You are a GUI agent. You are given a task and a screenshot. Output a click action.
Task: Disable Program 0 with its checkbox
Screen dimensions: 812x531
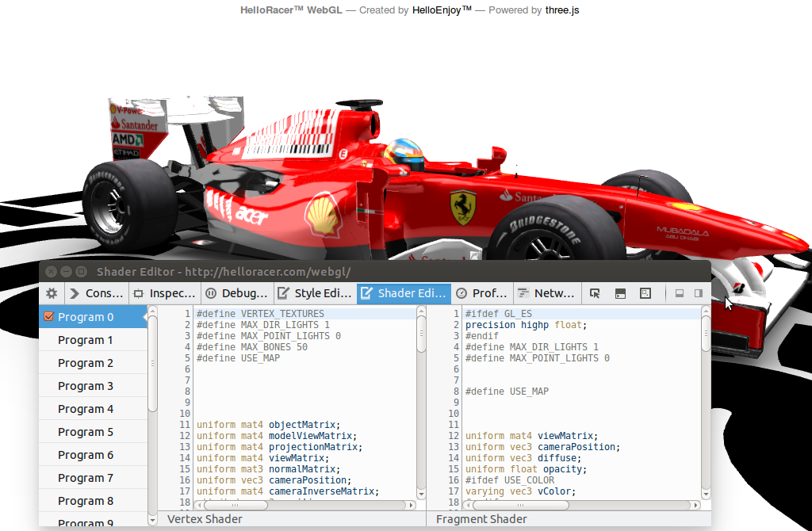click(x=49, y=316)
